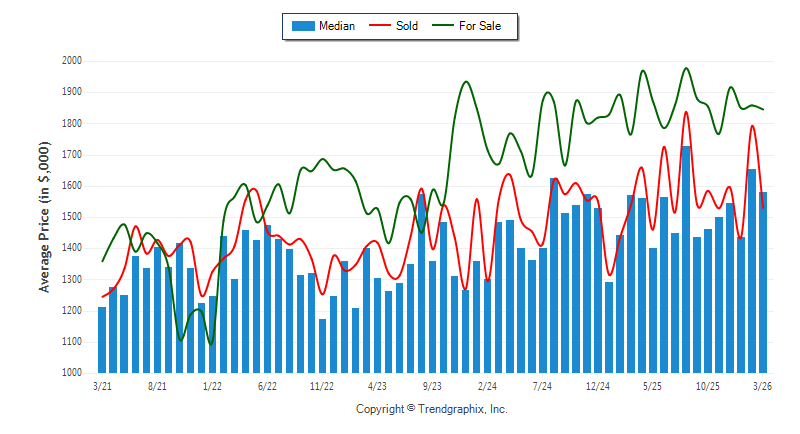Toggle For Sale series from legend label
This screenshot has height=434, width=800.
(480, 26)
